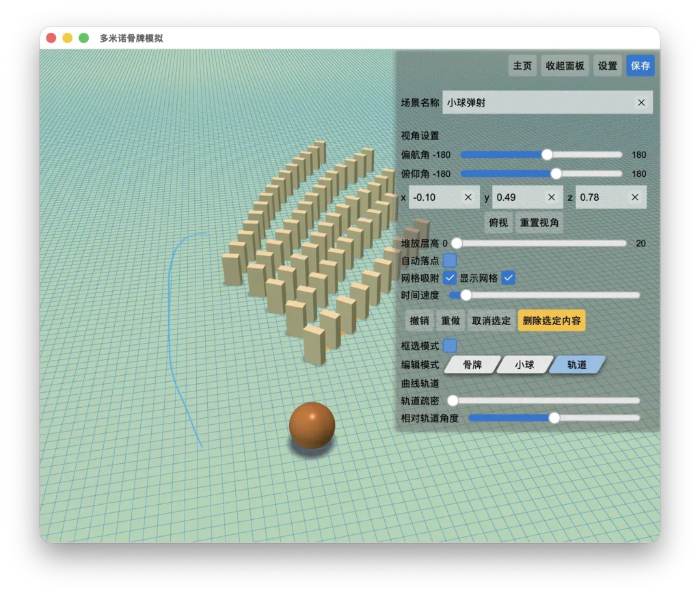
Task: Click the 场景名称 input field
Action: [548, 102]
